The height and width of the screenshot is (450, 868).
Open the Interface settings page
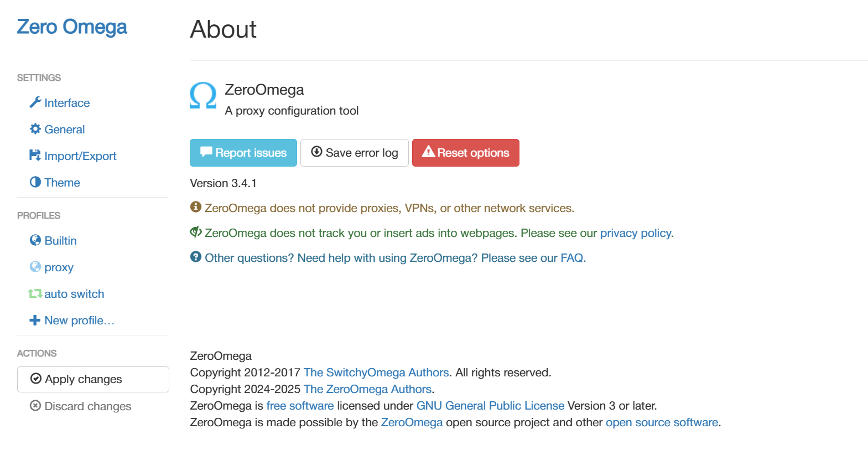coord(67,103)
